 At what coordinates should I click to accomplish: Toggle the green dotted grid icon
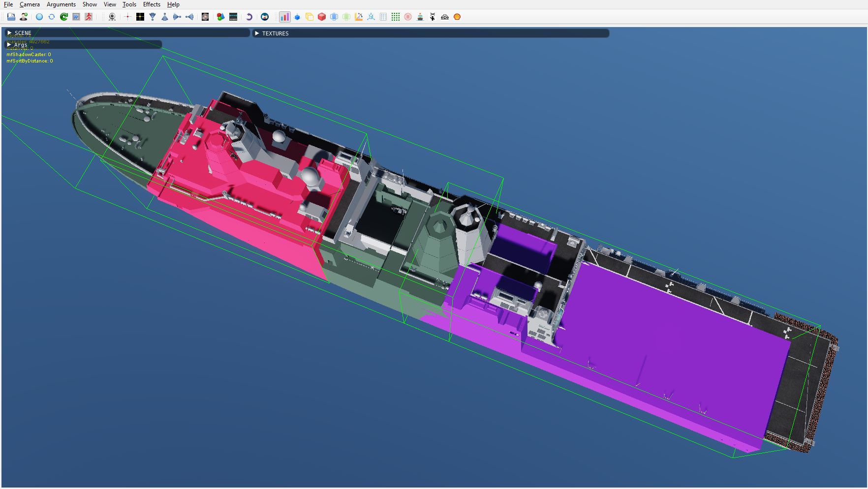[x=396, y=17]
